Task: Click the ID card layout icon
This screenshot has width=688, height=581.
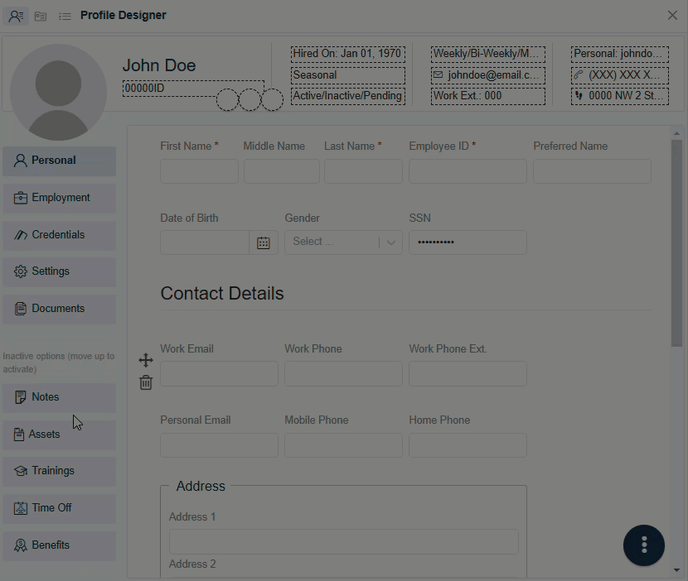Action: click(41, 16)
